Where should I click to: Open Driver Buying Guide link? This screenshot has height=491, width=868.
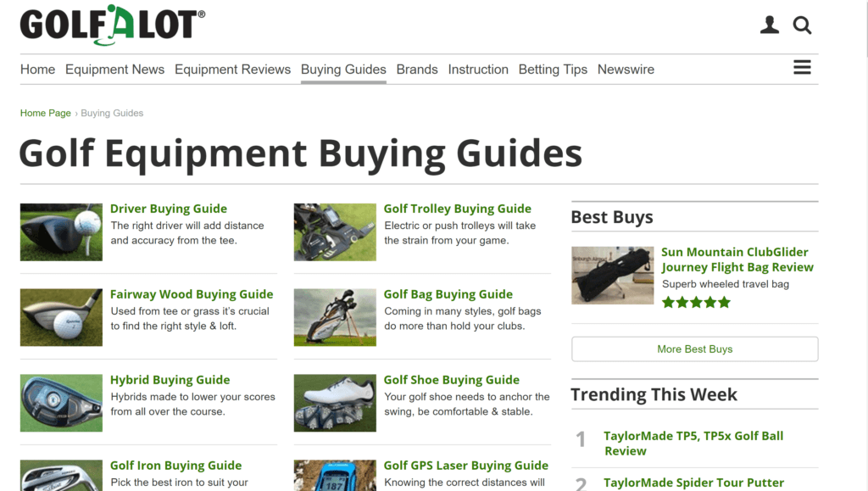169,209
